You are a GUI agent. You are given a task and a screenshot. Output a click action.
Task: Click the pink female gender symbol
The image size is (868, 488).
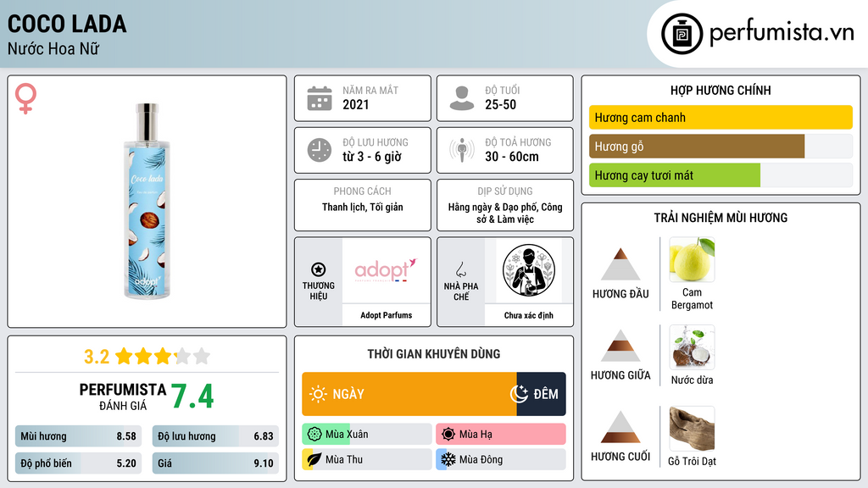(x=25, y=98)
